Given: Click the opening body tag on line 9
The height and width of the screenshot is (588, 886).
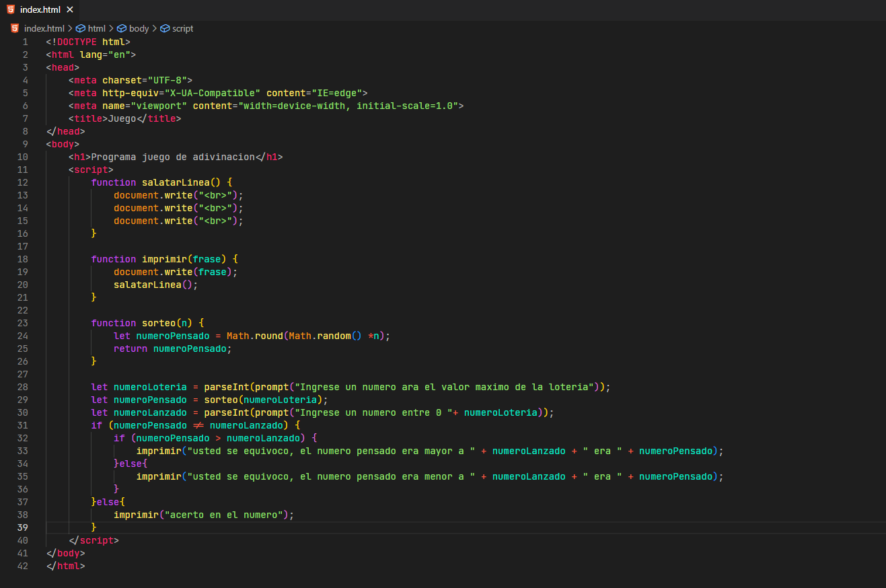Looking at the screenshot, I should (x=63, y=144).
